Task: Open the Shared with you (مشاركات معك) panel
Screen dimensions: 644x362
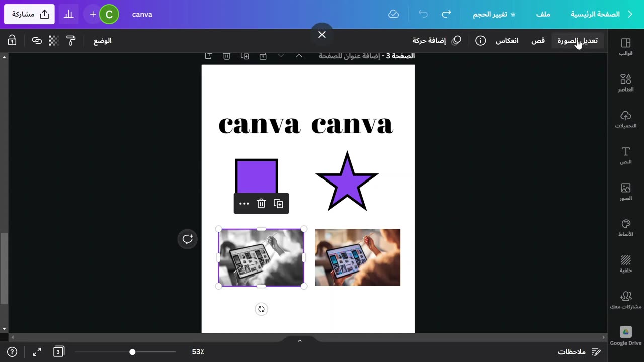Action: (625, 300)
